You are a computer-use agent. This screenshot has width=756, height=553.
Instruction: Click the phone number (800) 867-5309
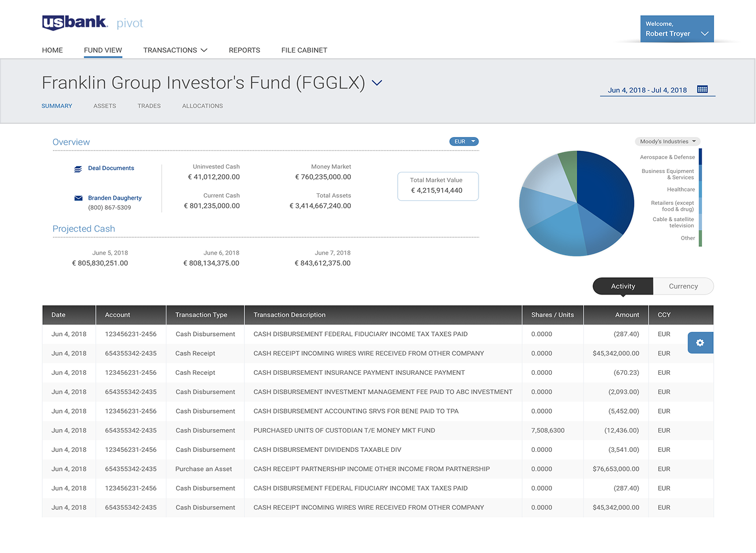(x=110, y=208)
